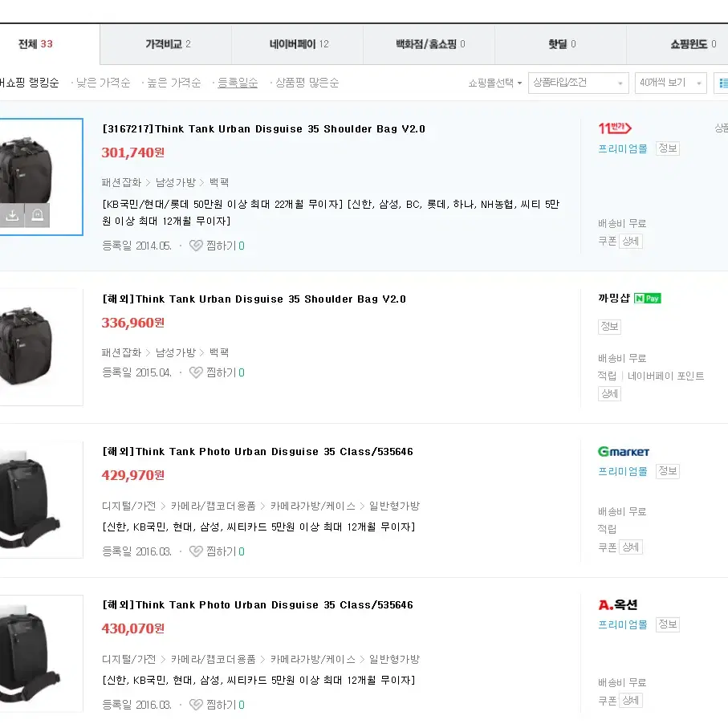Open the Think Tank Photo title priced 430,070원
Image resolution: width=728 pixels, height=728 pixels.
click(258, 604)
